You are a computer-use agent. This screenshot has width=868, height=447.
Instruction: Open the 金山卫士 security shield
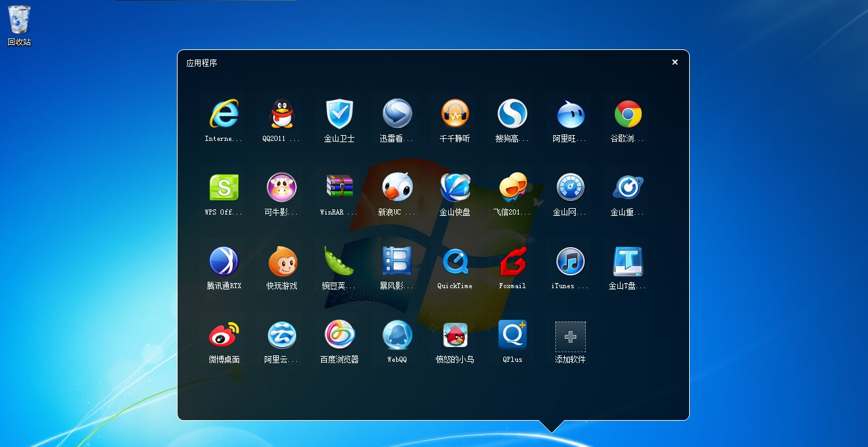(339, 115)
